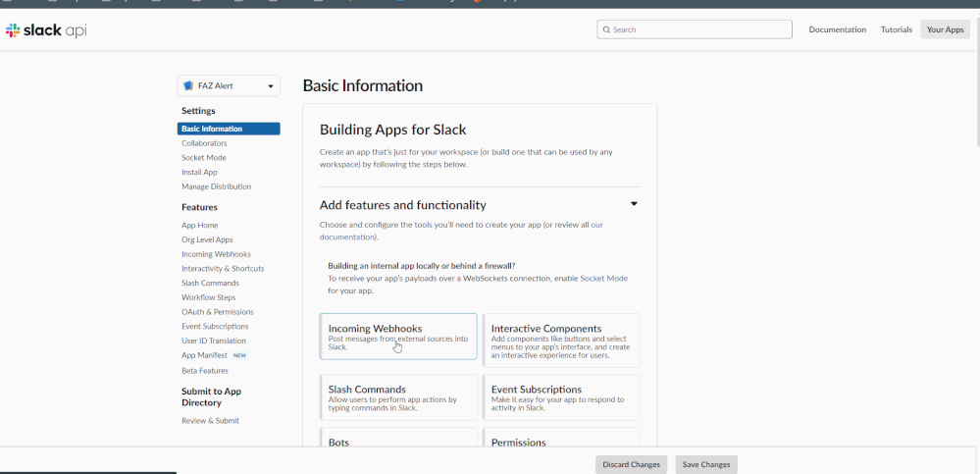
Task: Click the 'Submit to App Directory' heading
Action: [x=211, y=397]
